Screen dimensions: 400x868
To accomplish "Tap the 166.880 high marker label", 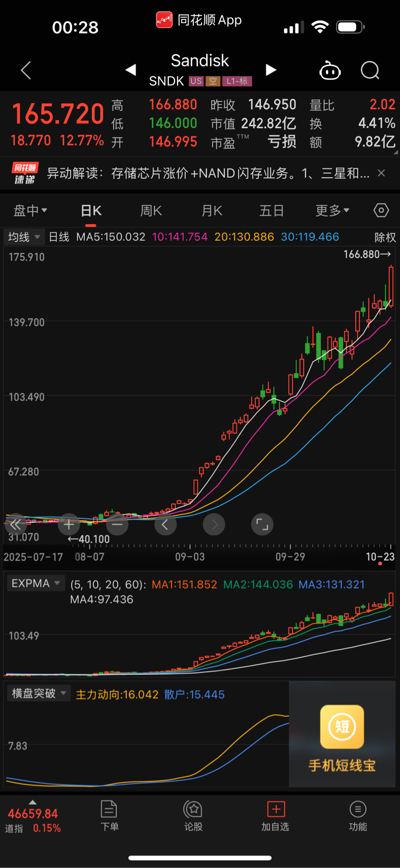I will pyautogui.click(x=367, y=254).
